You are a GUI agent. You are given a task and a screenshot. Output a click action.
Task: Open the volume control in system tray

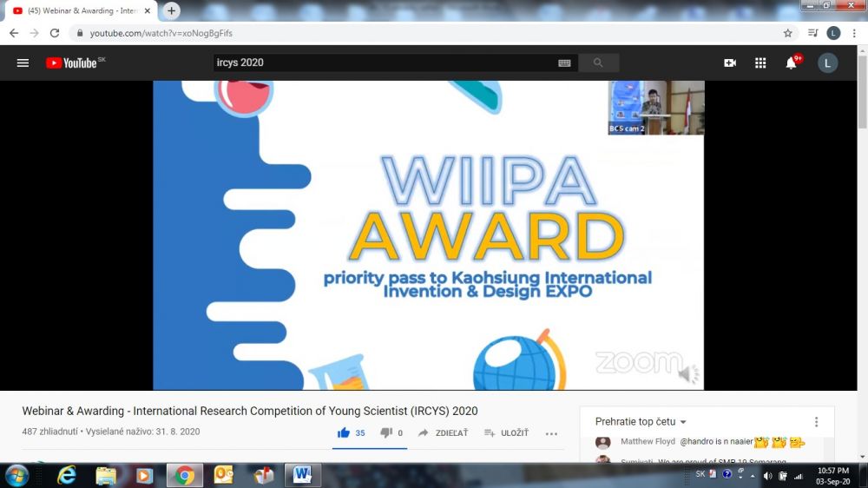(x=768, y=476)
